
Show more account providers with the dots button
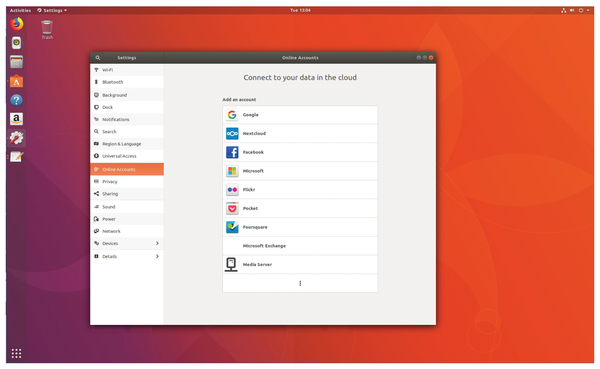click(x=300, y=283)
